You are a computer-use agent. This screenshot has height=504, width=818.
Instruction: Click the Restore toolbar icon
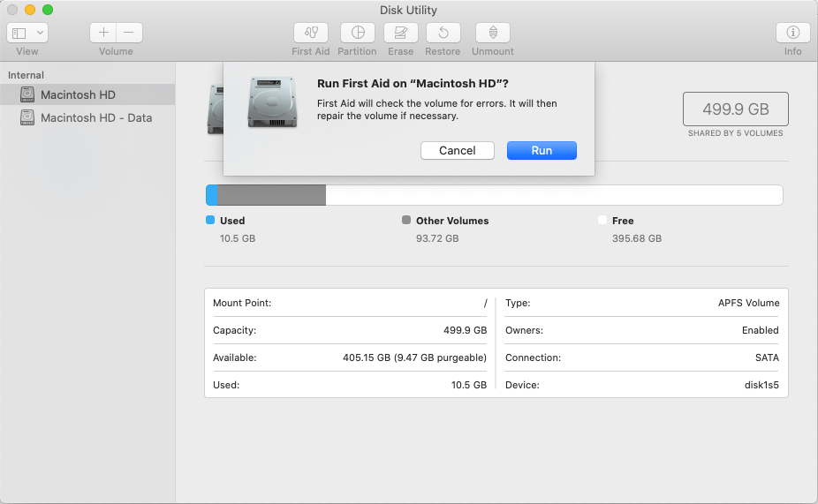pos(443,33)
